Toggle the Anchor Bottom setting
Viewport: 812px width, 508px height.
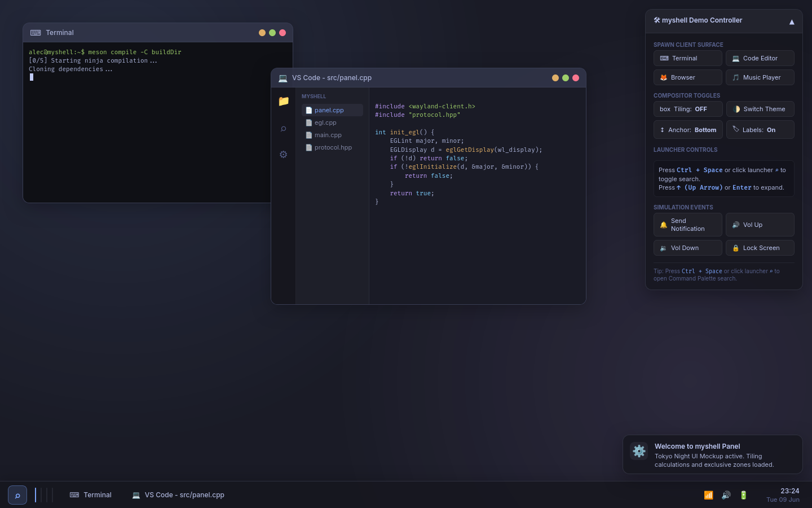click(688, 130)
